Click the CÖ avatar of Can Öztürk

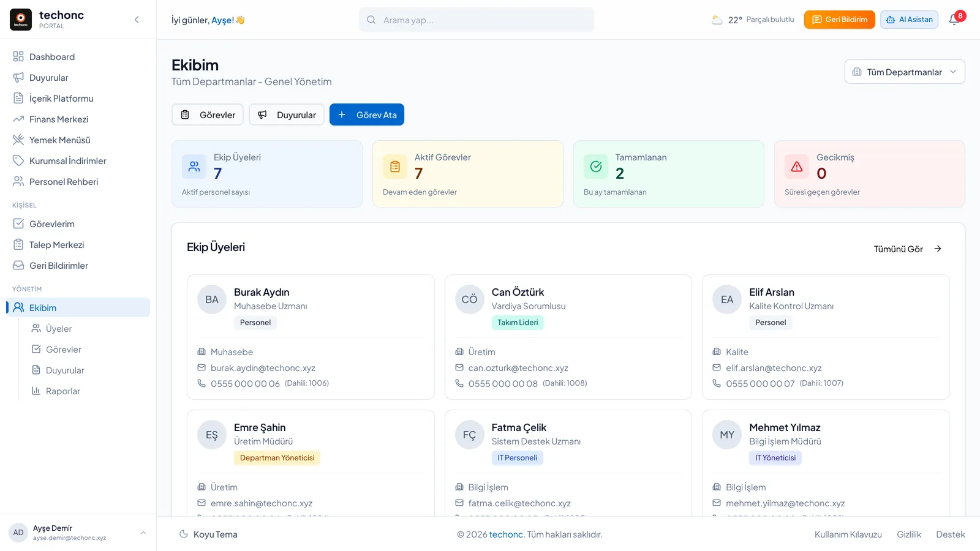coord(470,299)
